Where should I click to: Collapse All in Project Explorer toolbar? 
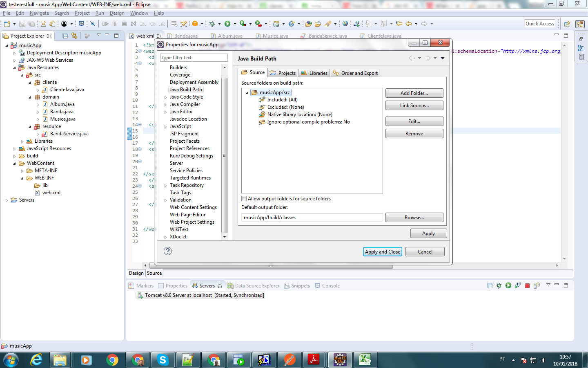coord(65,36)
